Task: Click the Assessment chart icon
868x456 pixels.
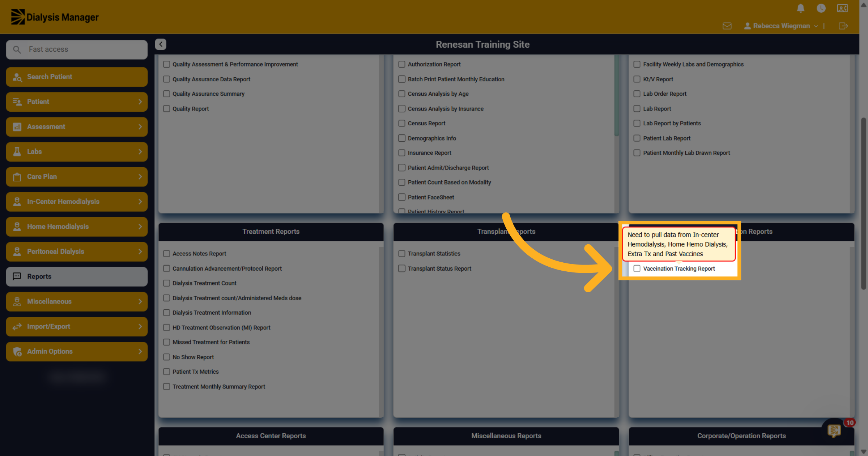Action: [x=17, y=127]
